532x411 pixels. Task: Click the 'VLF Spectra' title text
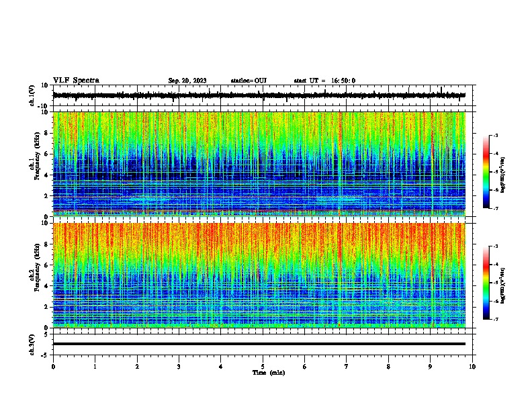pyautogui.click(x=76, y=81)
